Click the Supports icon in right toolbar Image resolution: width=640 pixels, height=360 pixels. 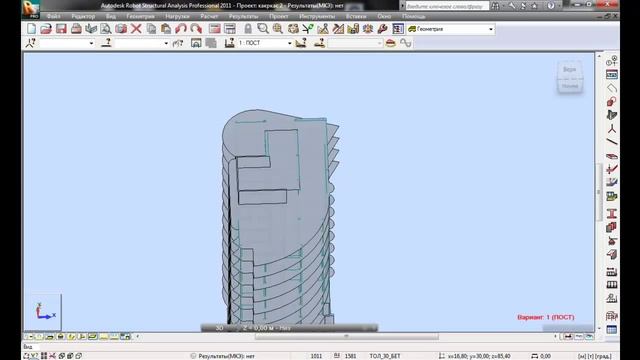(611, 240)
